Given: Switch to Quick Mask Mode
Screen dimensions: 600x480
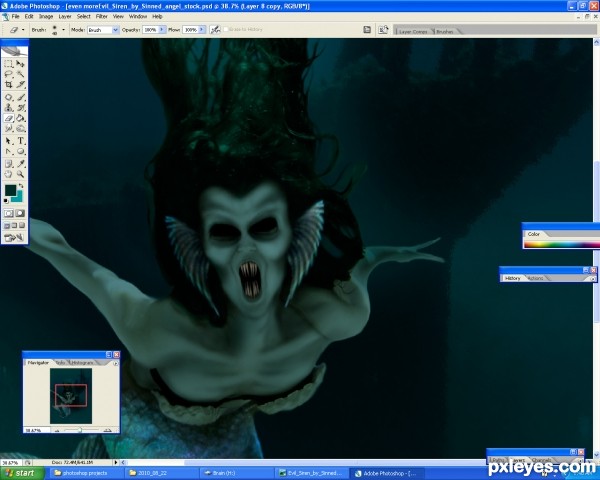Looking at the screenshot, I should pyautogui.click(x=20, y=213).
